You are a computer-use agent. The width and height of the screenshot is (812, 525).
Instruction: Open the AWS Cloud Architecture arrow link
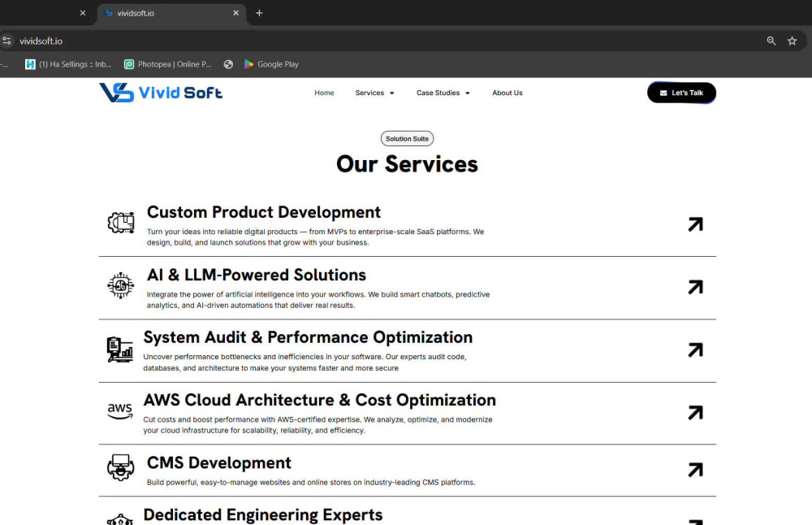tap(696, 413)
